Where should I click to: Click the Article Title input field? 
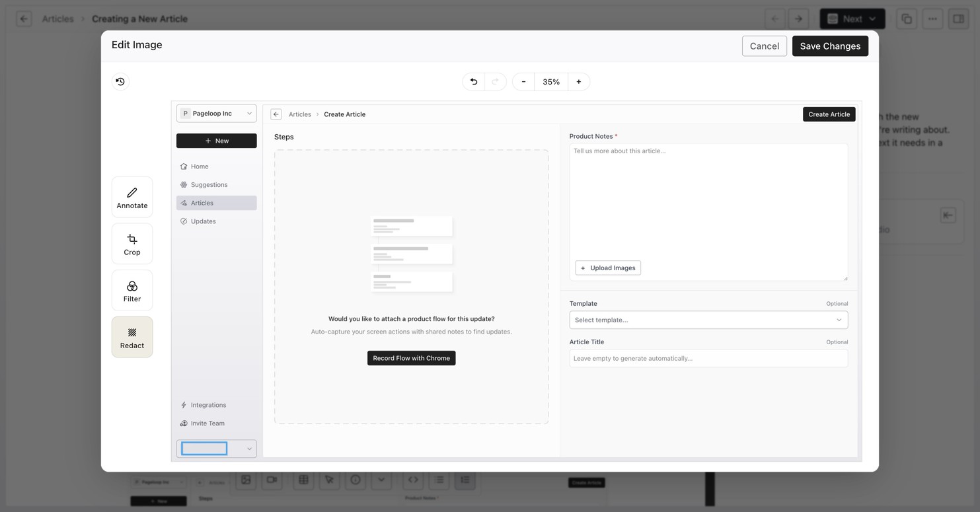(x=708, y=358)
